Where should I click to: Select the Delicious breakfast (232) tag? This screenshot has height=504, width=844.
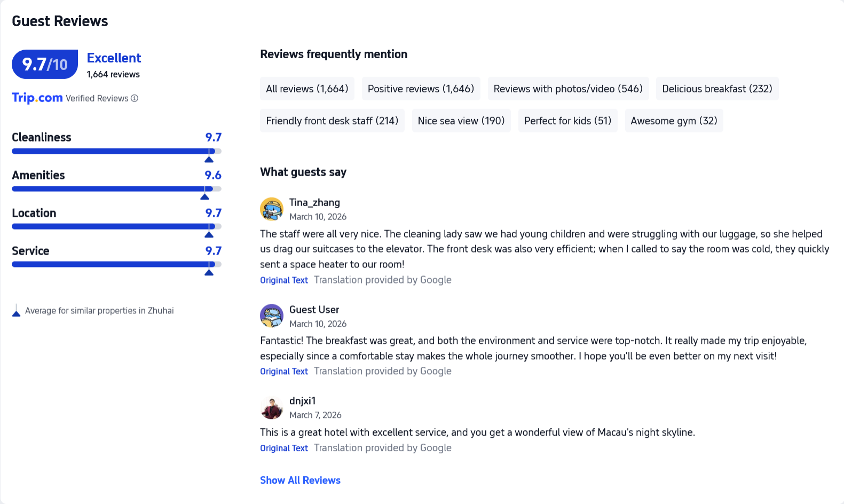717,89
